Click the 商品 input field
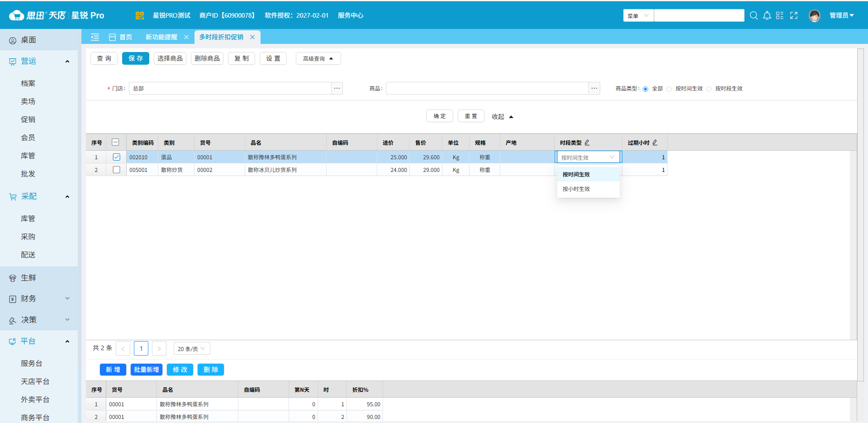Viewport: 868px width, 423px height. pyautogui.click(x=487, y=89)
